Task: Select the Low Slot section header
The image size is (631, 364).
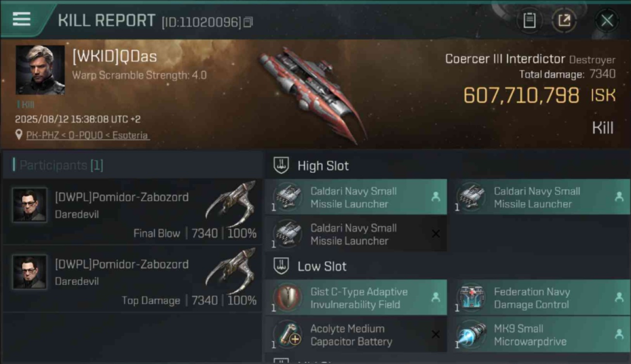Action: [x=311, y=266]
